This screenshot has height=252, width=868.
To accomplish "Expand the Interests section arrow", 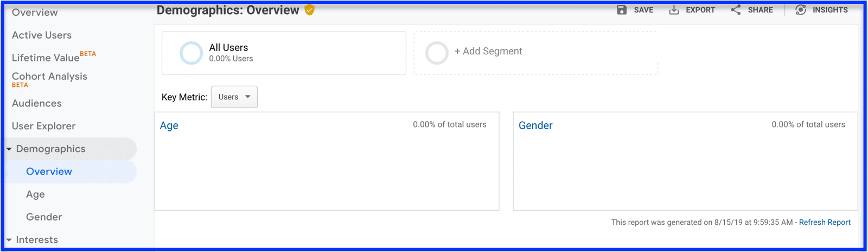I will (9, 240).
